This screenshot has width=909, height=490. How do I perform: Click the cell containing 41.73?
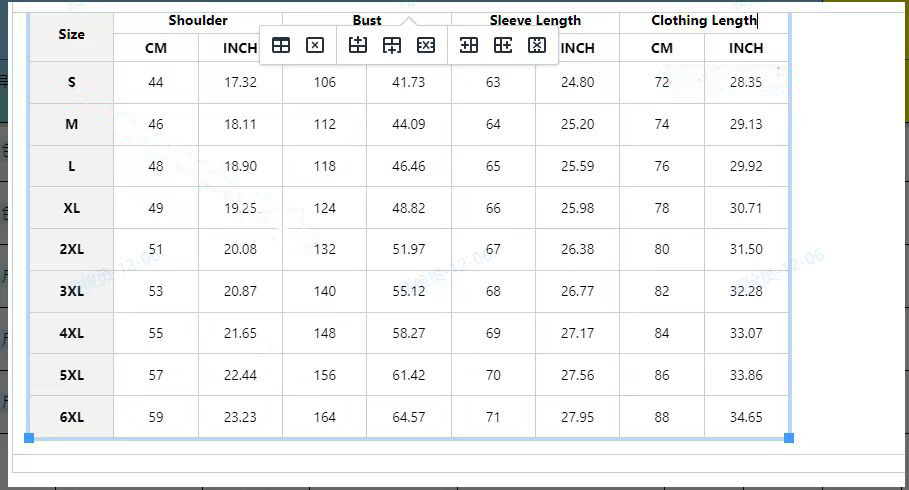point(409,82)
